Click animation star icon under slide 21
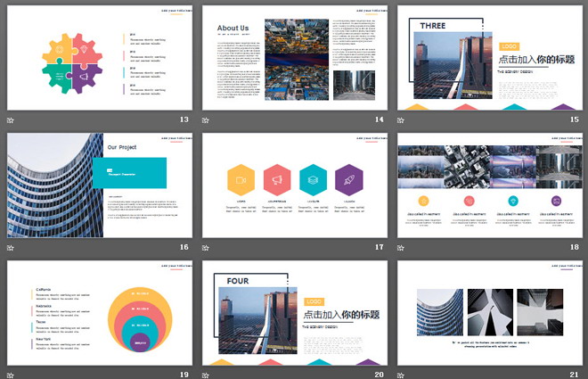Viewport: 588px width, 379px height. coord(401,375)
